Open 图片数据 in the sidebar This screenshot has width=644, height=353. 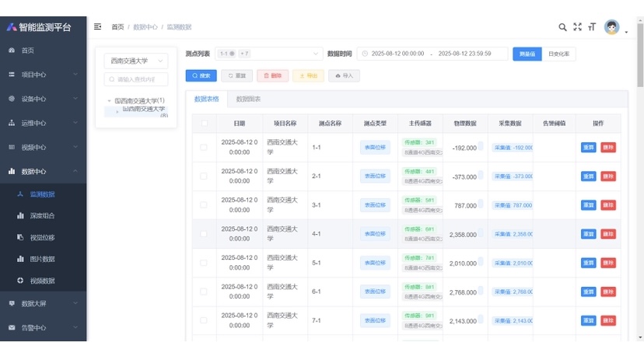point(42,259)
